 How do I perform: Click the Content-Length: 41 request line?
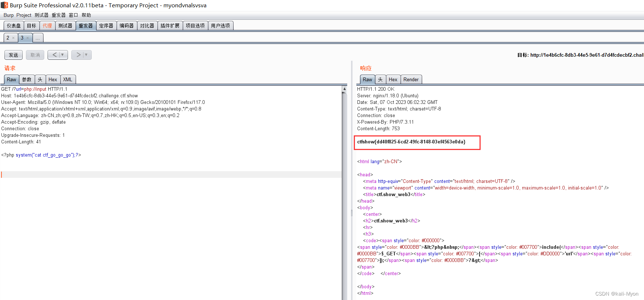(x=21, y=142)
